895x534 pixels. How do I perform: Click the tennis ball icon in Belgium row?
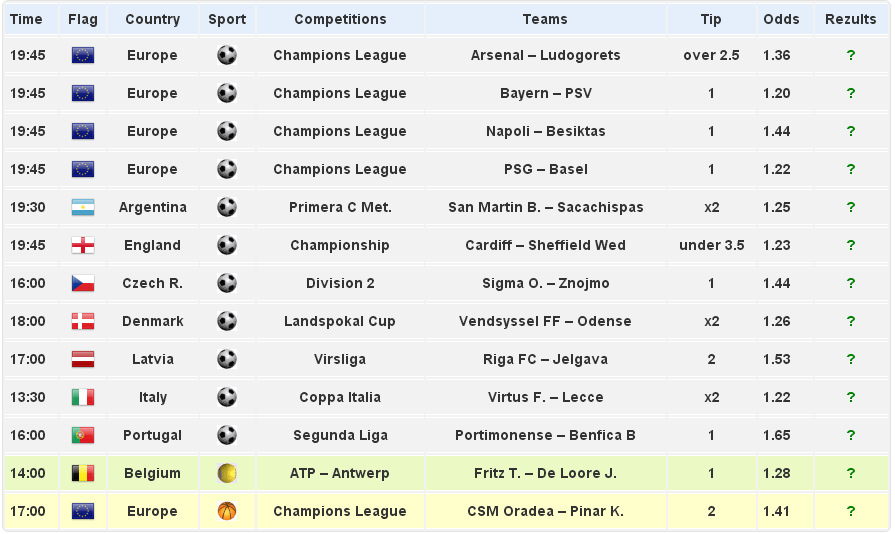click(x=227, y=473)
